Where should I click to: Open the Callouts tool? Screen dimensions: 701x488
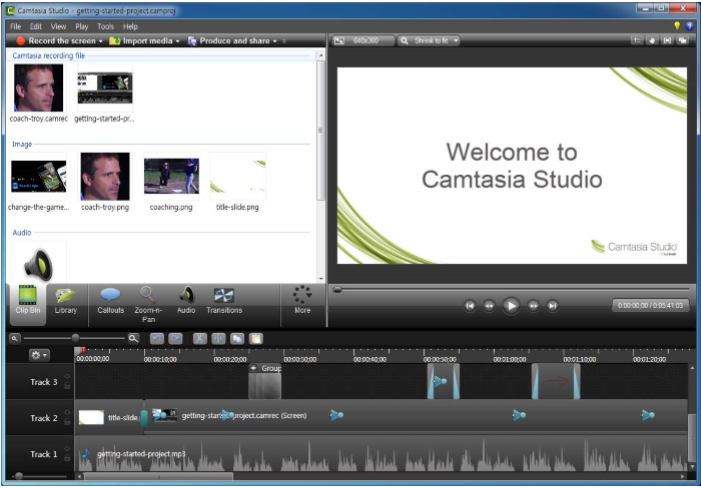click(x=110, y=300)
